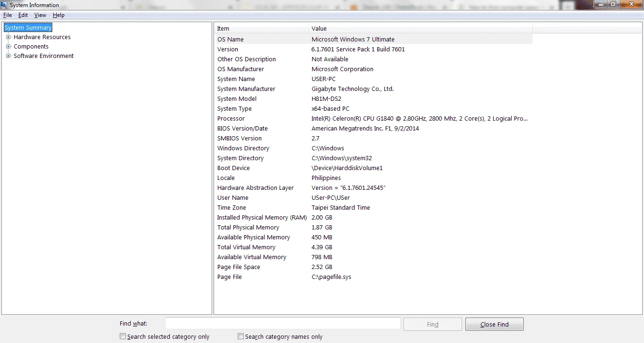Click the Taipei Standard Time value
This screenshot has height=343, width=644.
341,208
